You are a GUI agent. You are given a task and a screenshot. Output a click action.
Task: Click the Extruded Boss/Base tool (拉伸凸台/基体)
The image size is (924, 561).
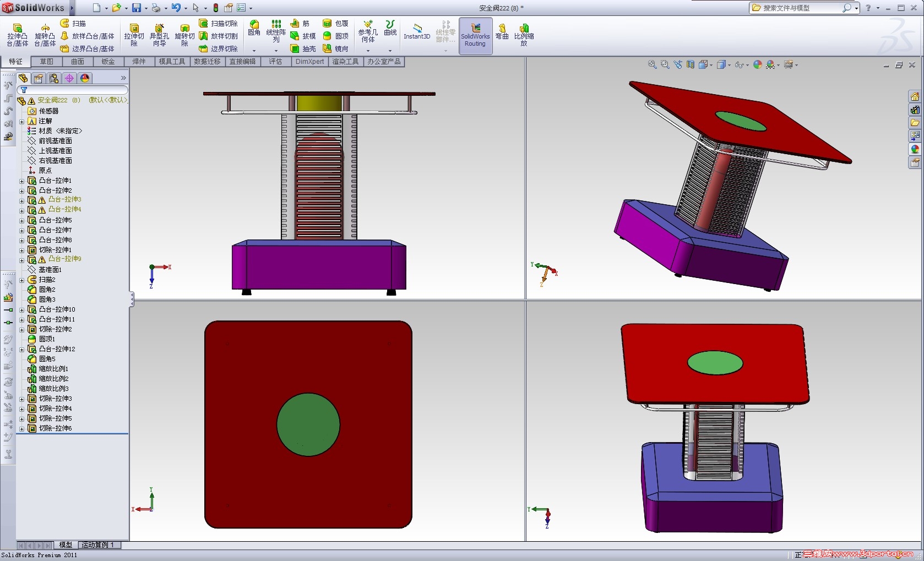pos(17,35)
